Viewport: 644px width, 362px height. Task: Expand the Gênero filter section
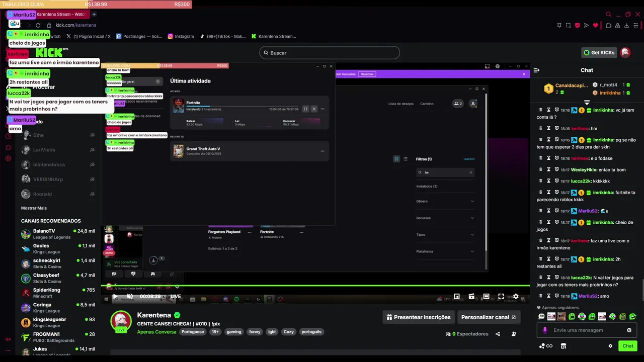(x=445, y=201)
